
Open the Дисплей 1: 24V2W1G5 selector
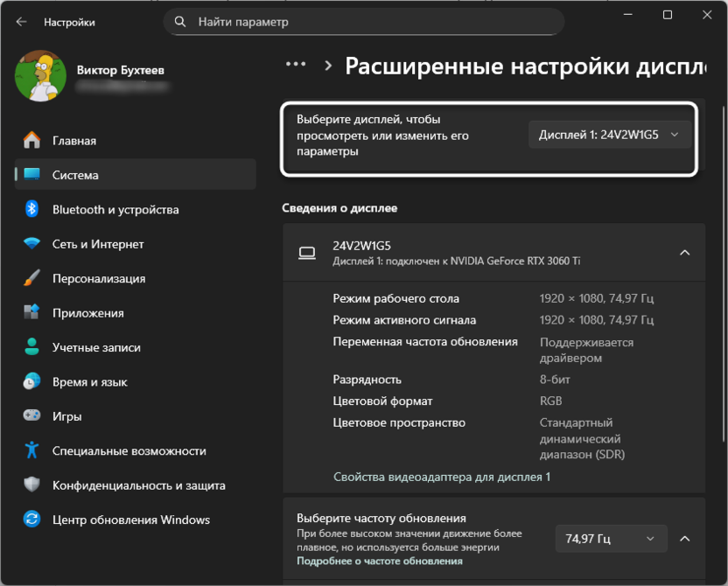(x=610, y=134)
